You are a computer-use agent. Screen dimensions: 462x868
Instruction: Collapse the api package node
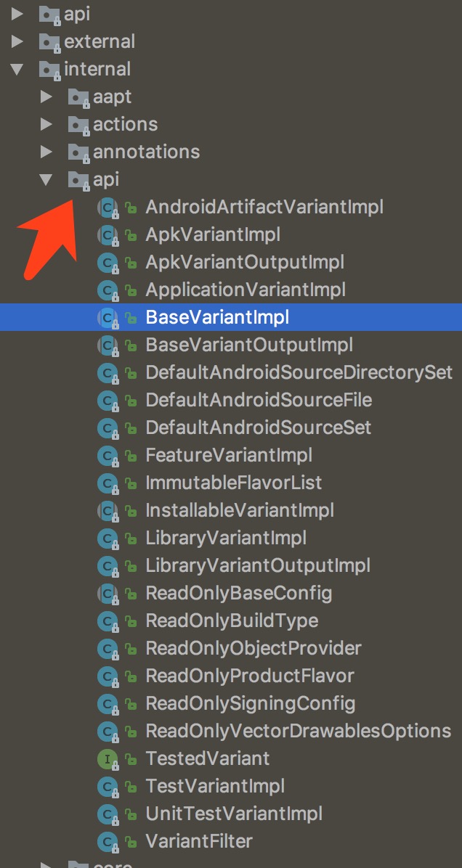point(46,179)
